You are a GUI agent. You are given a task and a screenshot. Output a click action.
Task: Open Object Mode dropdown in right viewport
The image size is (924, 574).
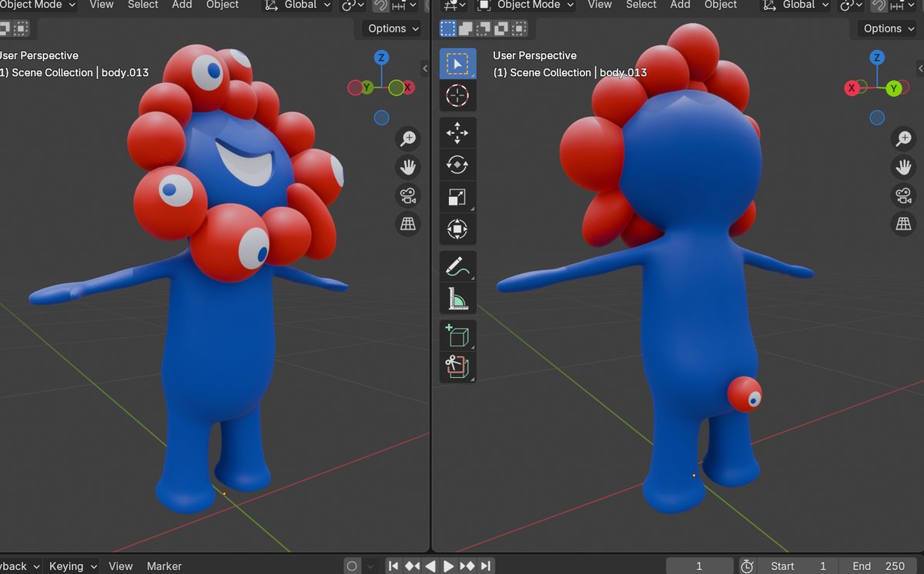coord(526,5)
